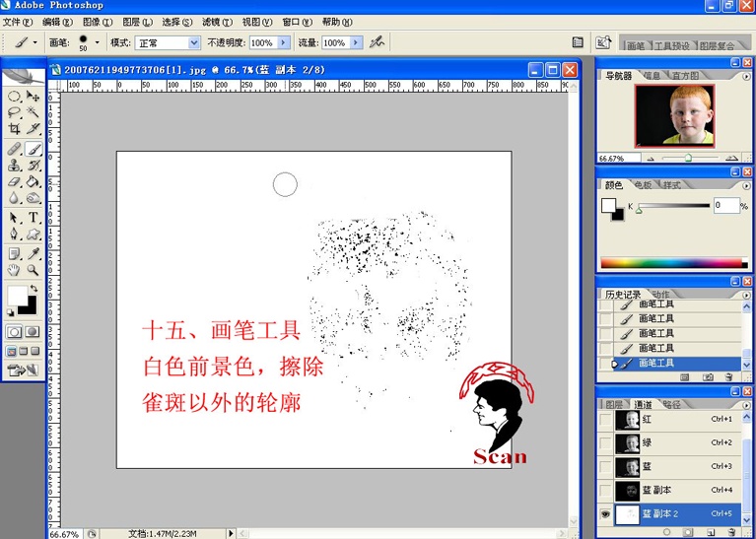Open status bar document info arrow
Image resolution: width=756 pixels, height=539 pixels.
tap(231, 533)
